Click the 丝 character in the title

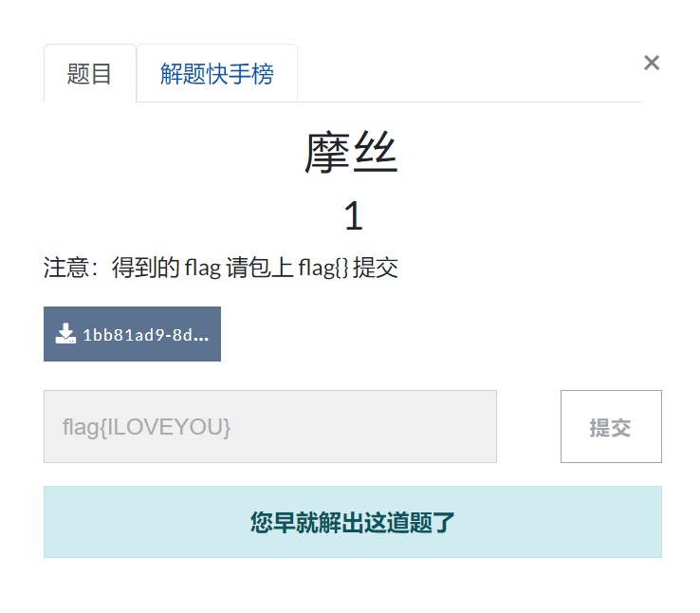[x=376, y=153]
